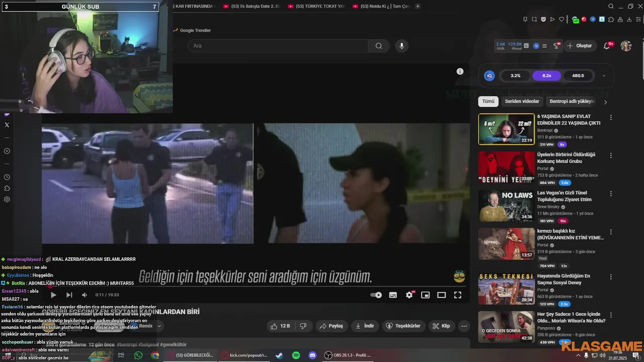
Task: Focus the Ara search field
Action: point(278,46)
